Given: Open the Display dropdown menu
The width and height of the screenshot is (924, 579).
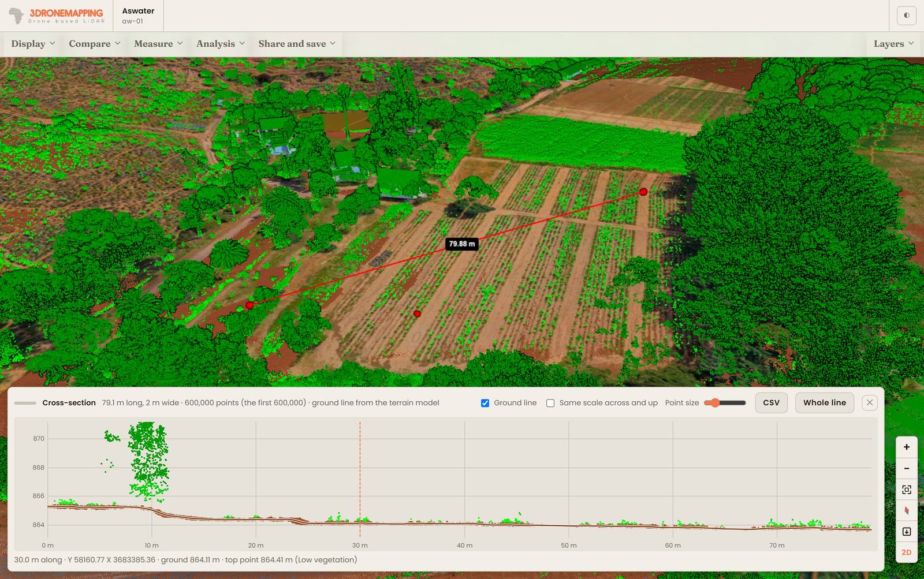Looking at the screenshot, I should pyautogui.click(x=33, y=44).
